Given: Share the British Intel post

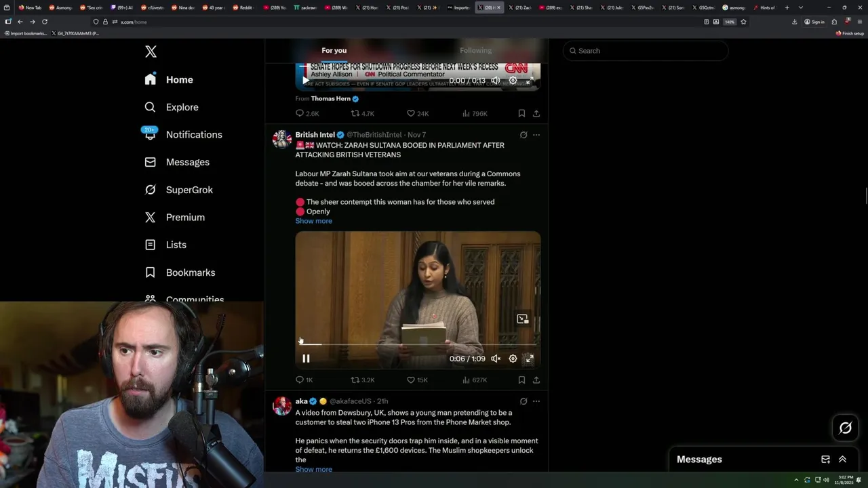Looking at the screenshot, I should 536,380.
